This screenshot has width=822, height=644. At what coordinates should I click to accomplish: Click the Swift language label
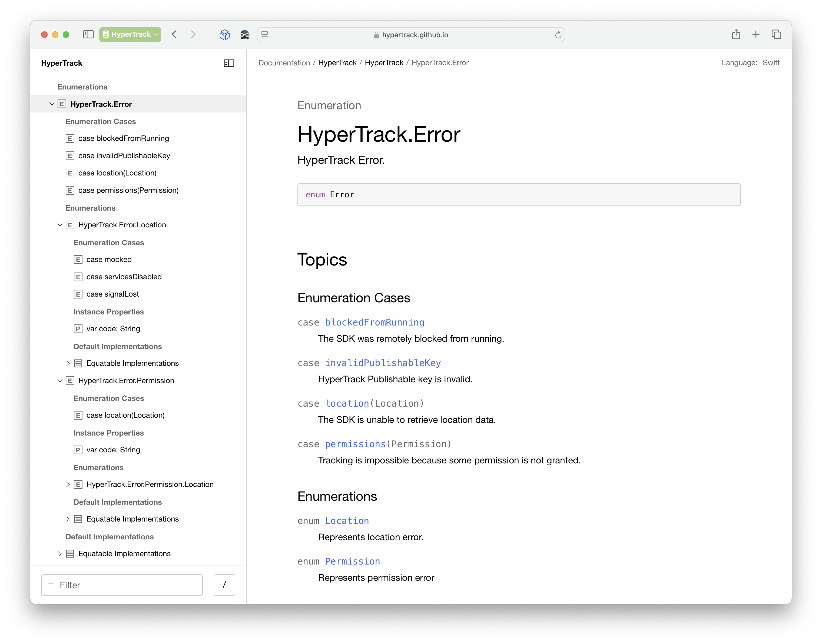click(771, 63)
